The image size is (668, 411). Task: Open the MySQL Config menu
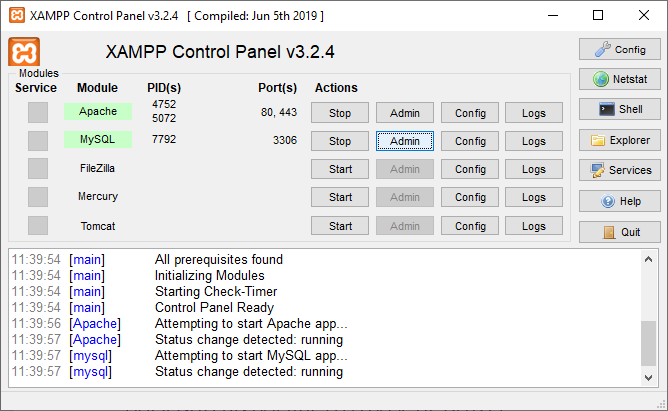pyautogui.click(x=470, y=141)
